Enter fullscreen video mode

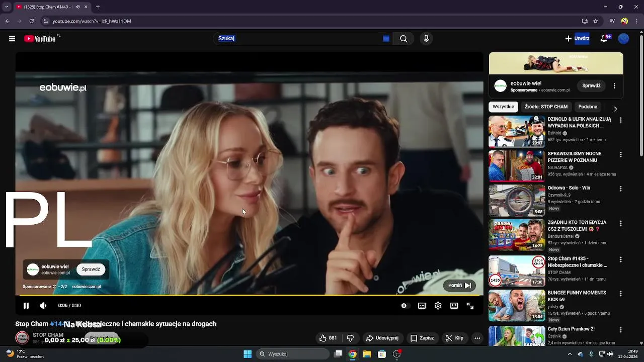[x=470, y=306]
